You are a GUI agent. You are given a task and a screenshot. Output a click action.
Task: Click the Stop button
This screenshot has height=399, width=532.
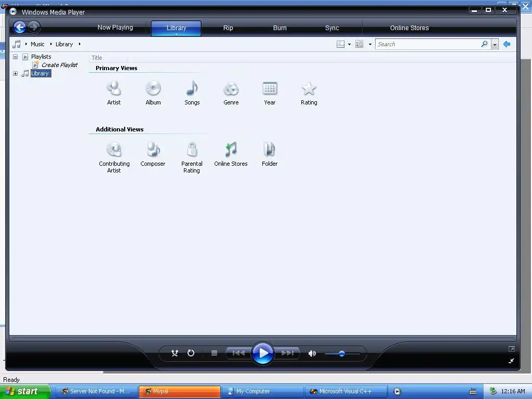[x=214, y=353]
